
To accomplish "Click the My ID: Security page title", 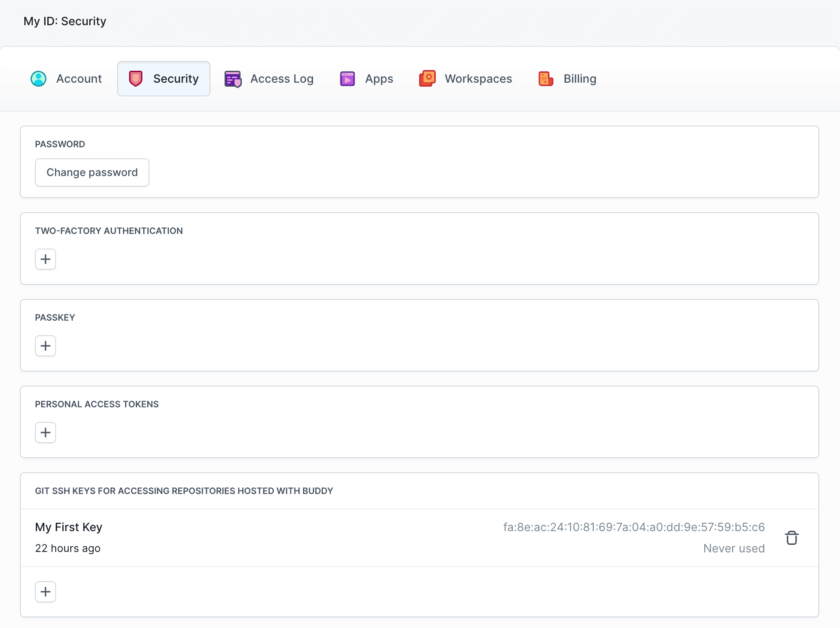I will (65, 21).
